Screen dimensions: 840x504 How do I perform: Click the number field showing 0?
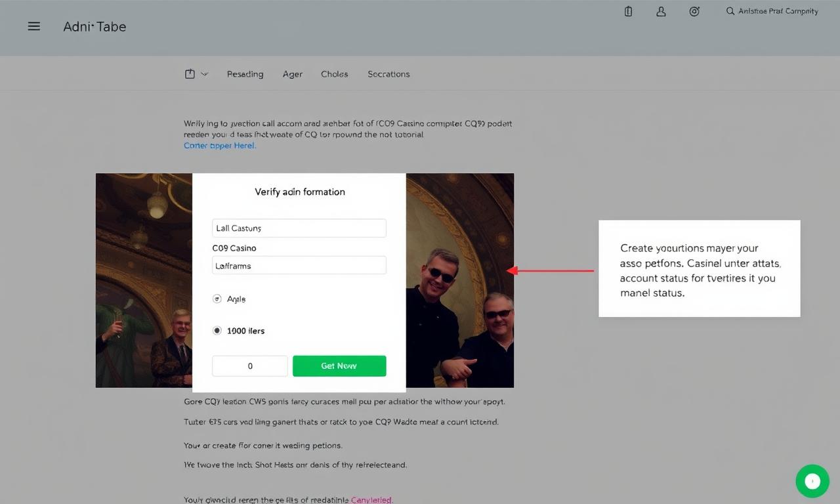tap(250, 366)
